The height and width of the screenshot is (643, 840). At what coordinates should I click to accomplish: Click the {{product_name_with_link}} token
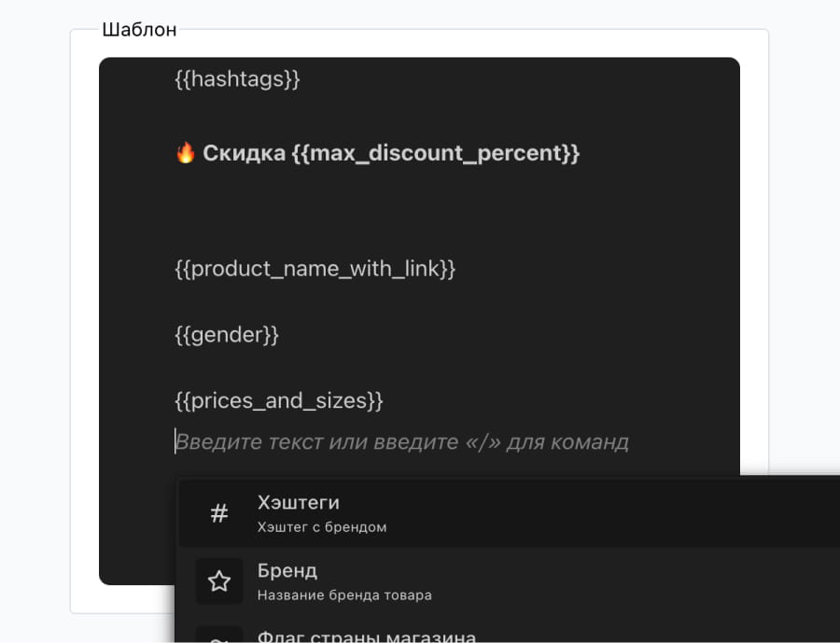(315, 269)
